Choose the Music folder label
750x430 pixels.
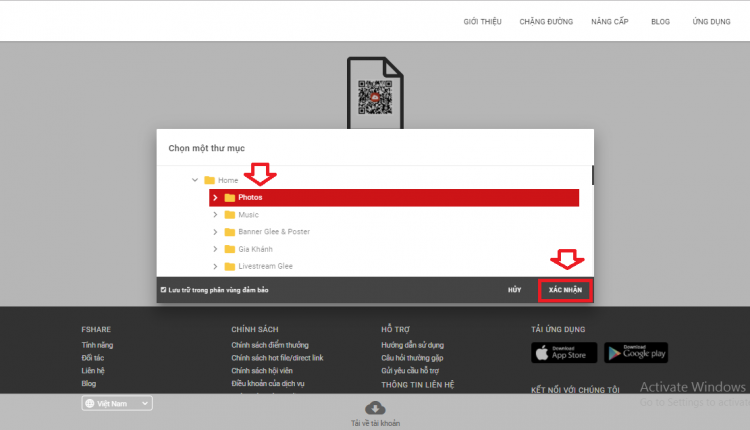248,215
